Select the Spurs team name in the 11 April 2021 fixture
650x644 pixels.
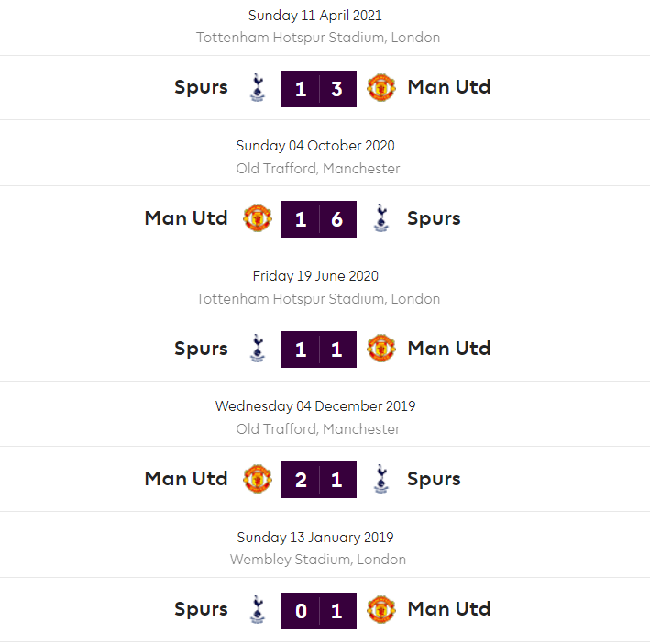tap(201, 88)
